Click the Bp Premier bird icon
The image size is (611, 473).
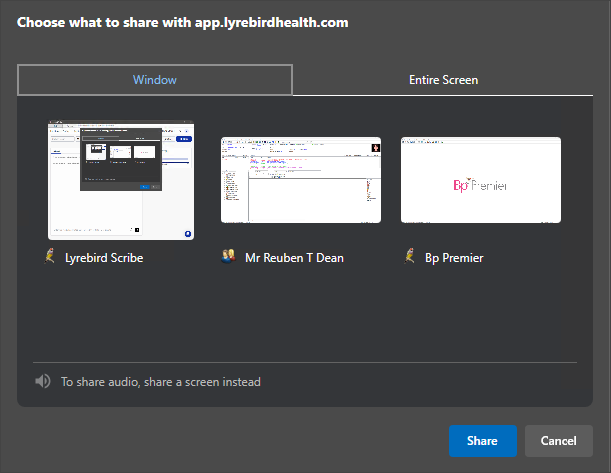coord(409,257)
